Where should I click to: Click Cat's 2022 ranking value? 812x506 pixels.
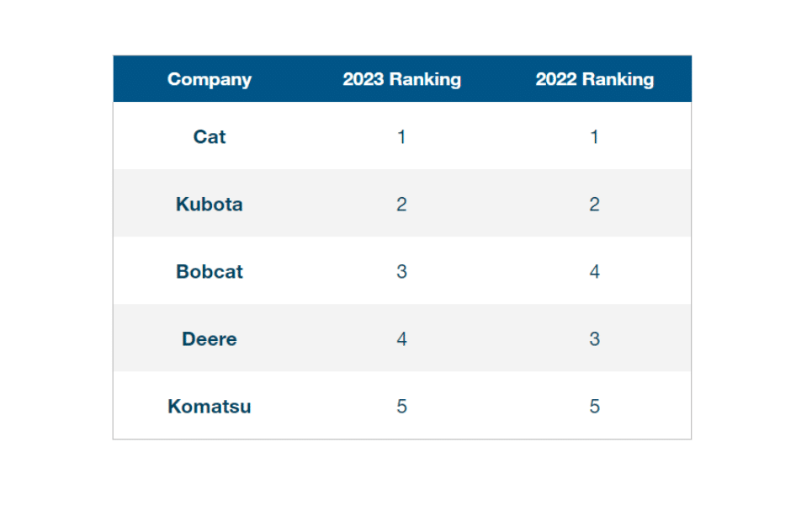click(594, 136)
